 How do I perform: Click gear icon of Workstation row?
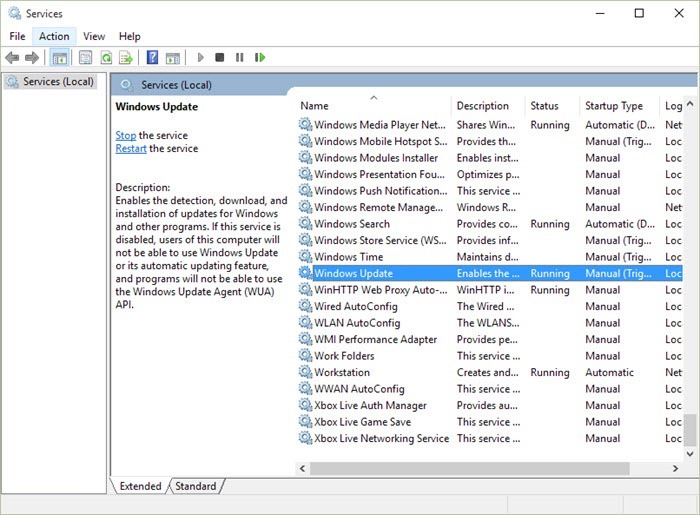pyautogui.click(x=305, y=372)
